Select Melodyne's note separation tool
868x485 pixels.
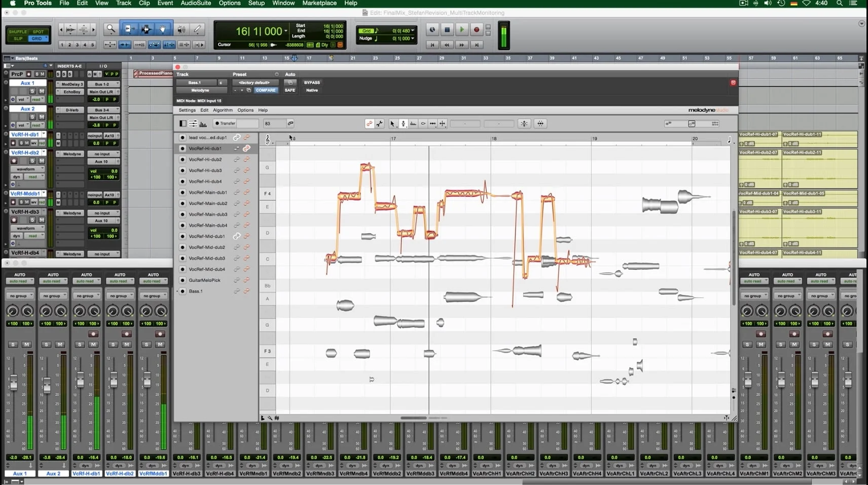(x=443, y=123)
